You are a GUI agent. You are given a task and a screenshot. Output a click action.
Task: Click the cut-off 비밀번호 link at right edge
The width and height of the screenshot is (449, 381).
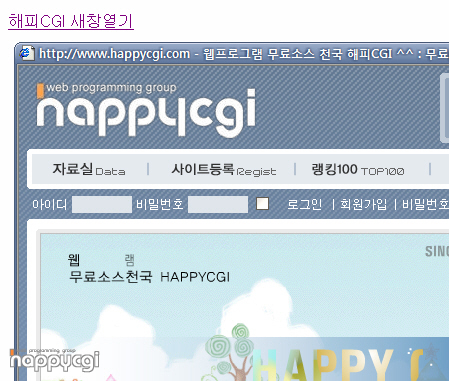pyautogui.click(x=426, y=204)
